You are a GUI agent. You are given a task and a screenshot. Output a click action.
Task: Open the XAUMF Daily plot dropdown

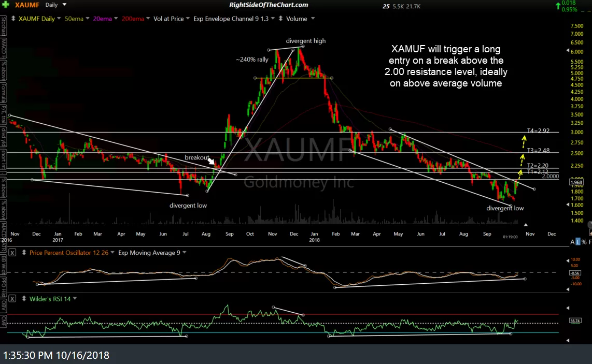pos(59,19)
